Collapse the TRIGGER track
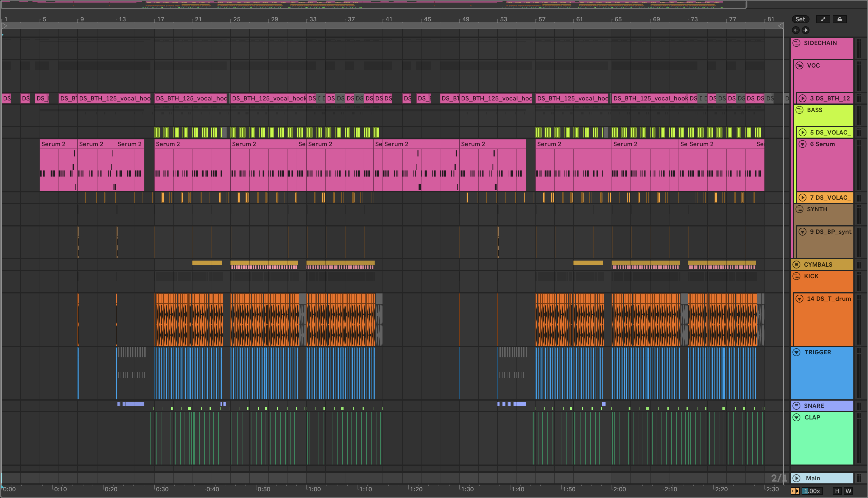The width and height of the screenshot is (868, 498). [796, 352]
